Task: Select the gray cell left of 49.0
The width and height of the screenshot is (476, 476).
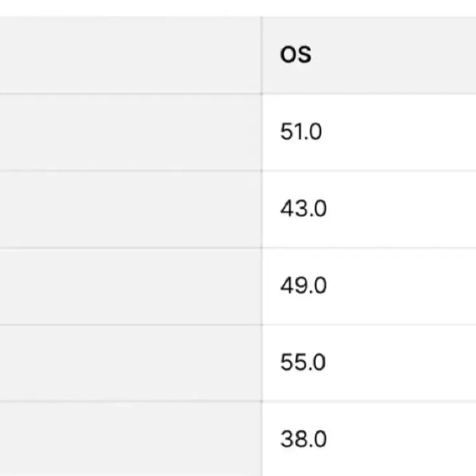Action: pyautogui.click(x=130, y=286)
